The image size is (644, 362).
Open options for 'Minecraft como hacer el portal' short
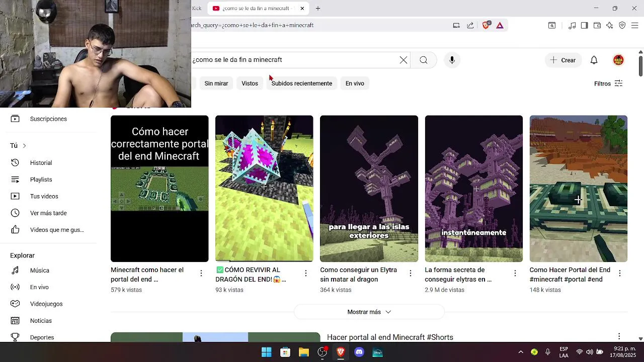[201, 273]
